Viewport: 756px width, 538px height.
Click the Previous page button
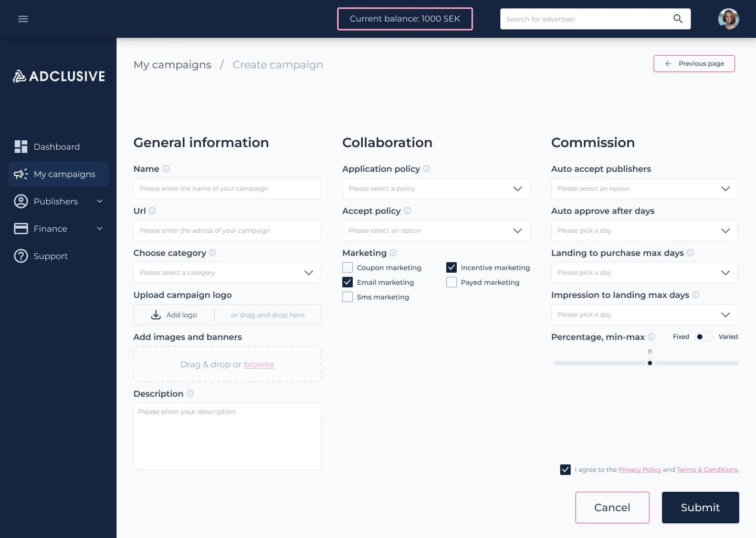click(694, 64)
